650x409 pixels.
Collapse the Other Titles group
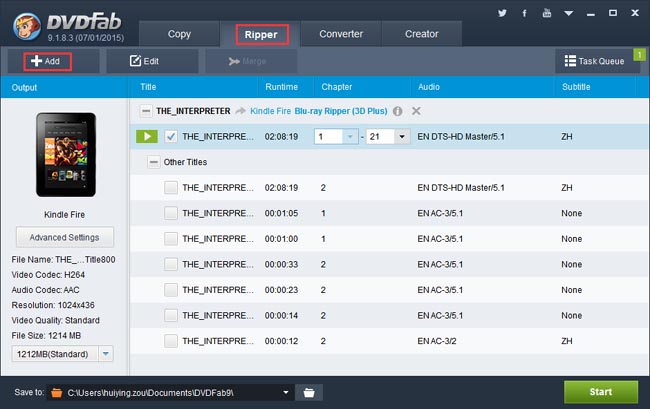coord(153,162)
